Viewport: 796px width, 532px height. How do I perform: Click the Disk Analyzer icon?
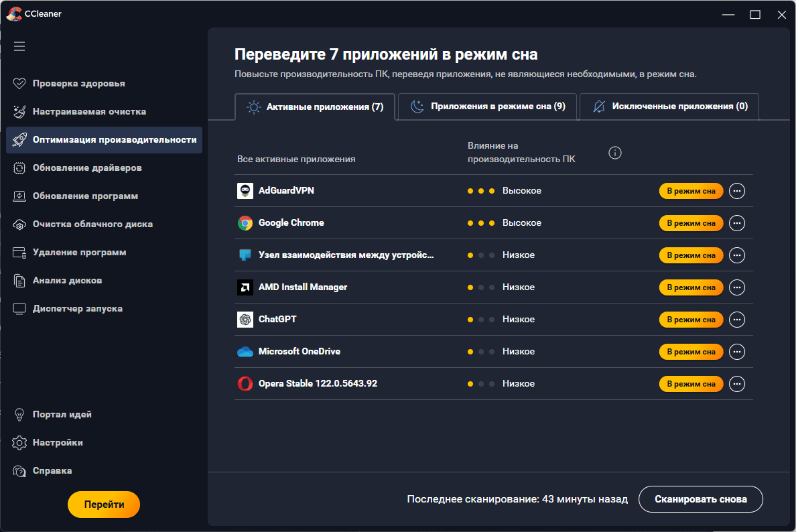(x=19, y=281)
